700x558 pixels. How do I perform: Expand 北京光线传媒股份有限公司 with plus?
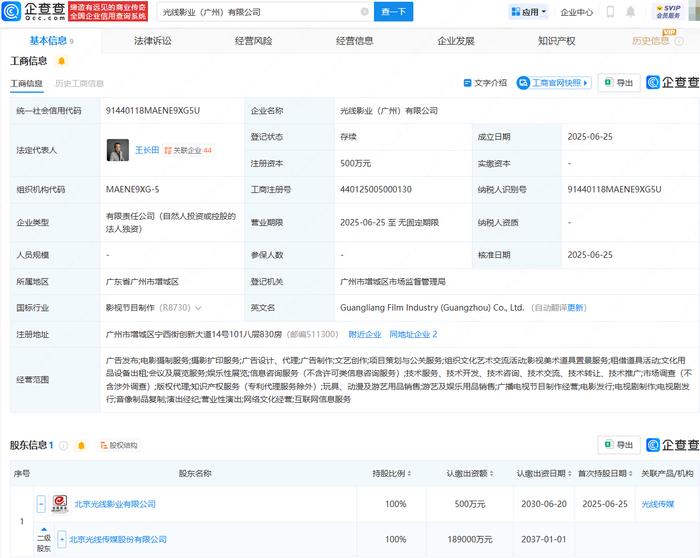(x=62, y=540)
